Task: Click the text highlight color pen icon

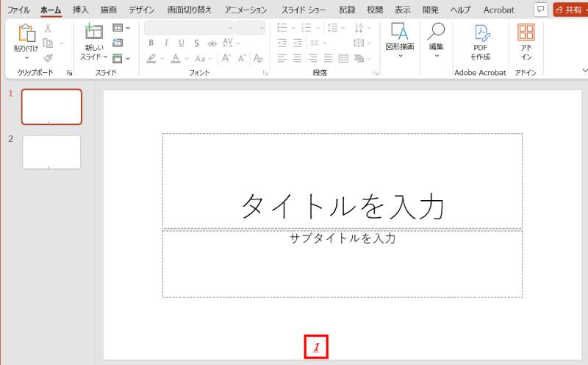Action: click(x=151, y=58)
